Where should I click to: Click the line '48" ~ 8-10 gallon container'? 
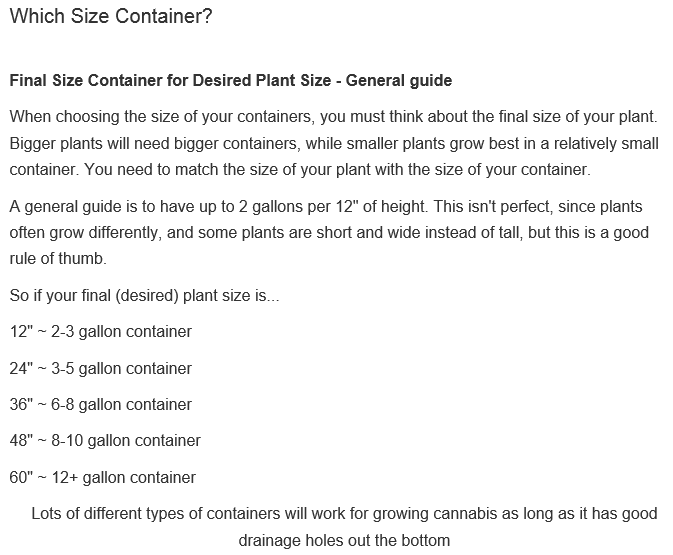105,441
